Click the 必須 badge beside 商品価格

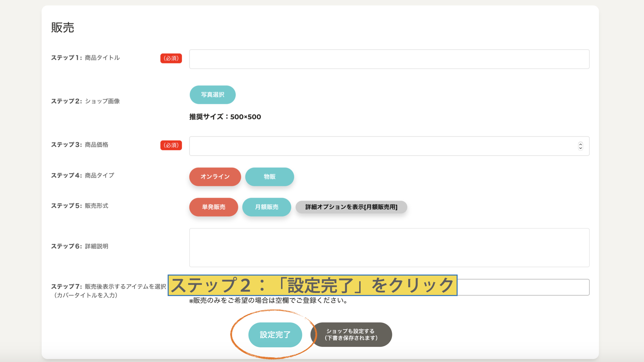click(x=171, y=145)
